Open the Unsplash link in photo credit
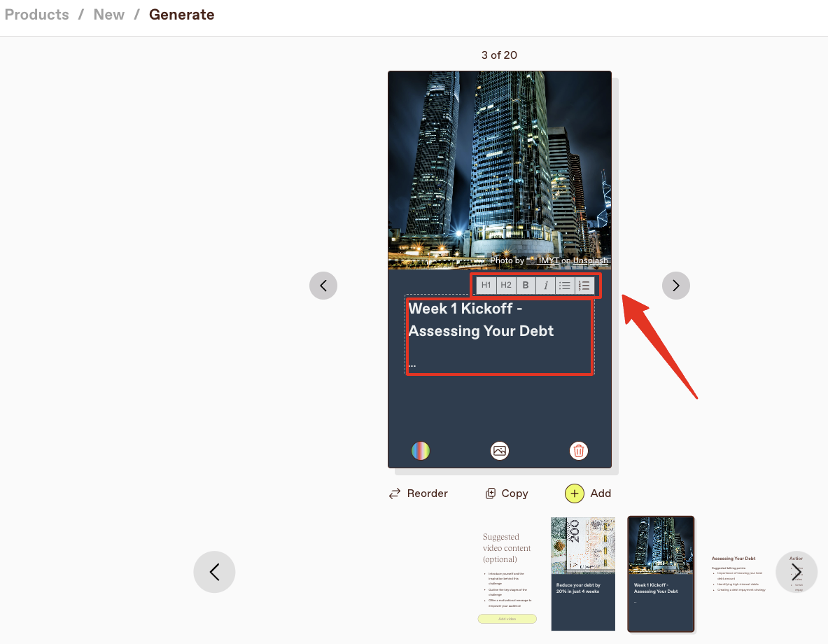Image resolution: width=828 pixels, height=644 pixels. click(590, 260)
